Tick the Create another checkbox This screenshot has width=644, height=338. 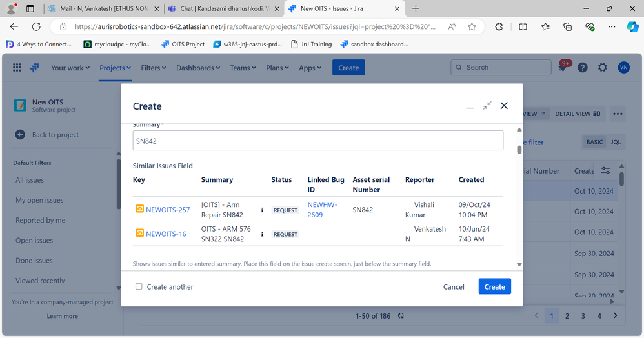coord(139,286)
